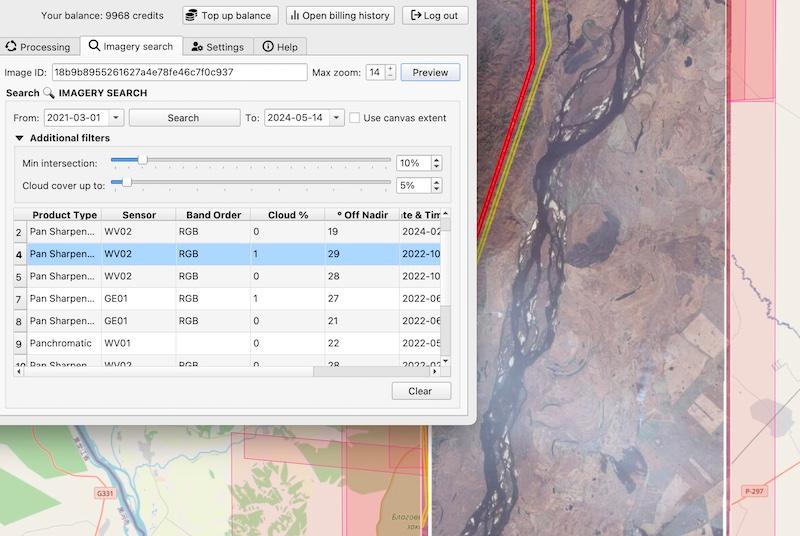Image resolution: width=800 pixels, height=536 pixels.
Task: Click the Processing tab refresh icon
Action: (x=11, y=46)
